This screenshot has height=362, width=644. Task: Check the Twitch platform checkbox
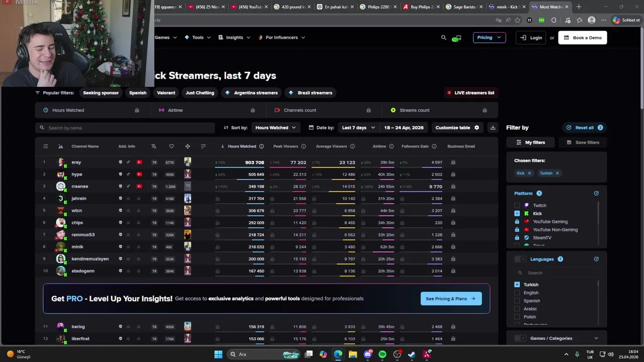pos(517,206)
